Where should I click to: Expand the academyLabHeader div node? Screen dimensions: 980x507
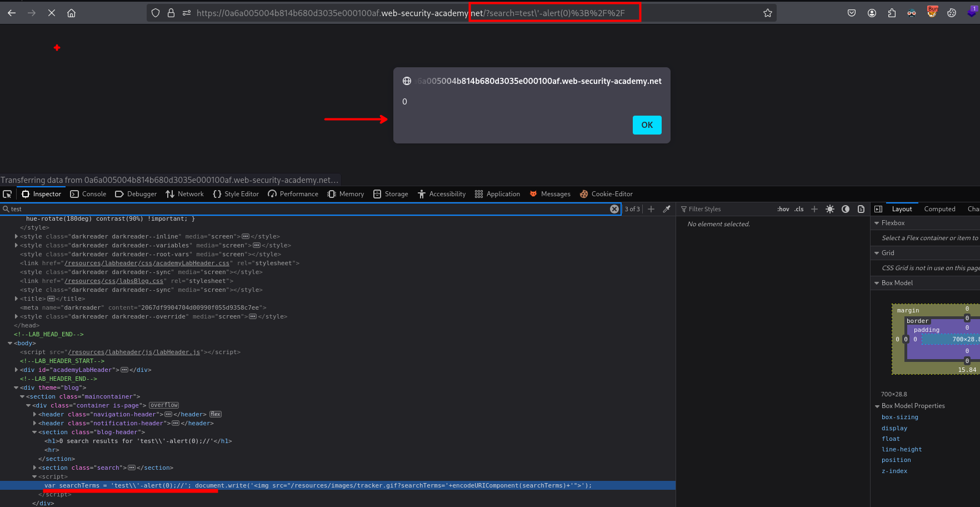[16, 370]
